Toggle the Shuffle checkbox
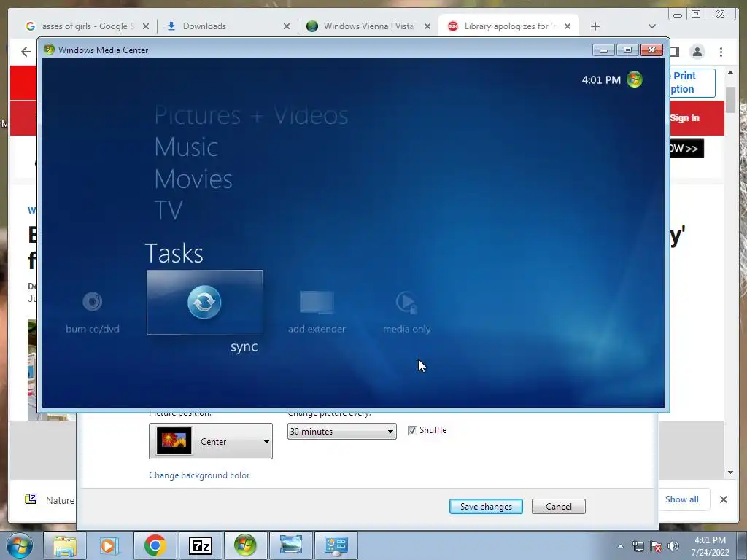Viewport: 747px width, 560px height. coord(412,430)
